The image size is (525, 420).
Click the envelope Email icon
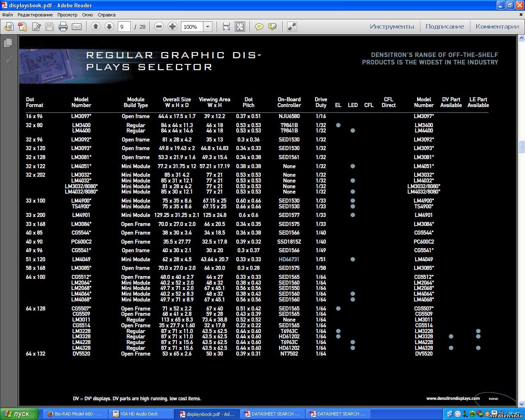pyautogui.click(x=77, y=27)
